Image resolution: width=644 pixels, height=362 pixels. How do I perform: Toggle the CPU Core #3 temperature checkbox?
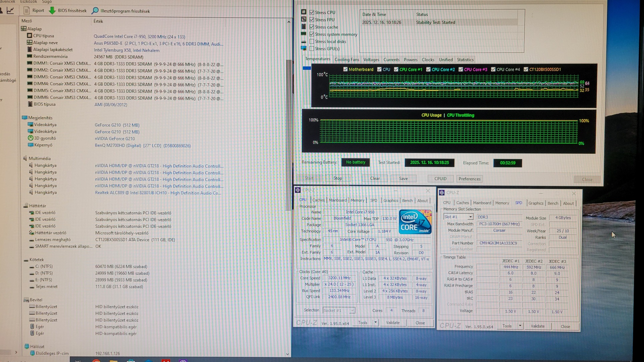[461, 69]
